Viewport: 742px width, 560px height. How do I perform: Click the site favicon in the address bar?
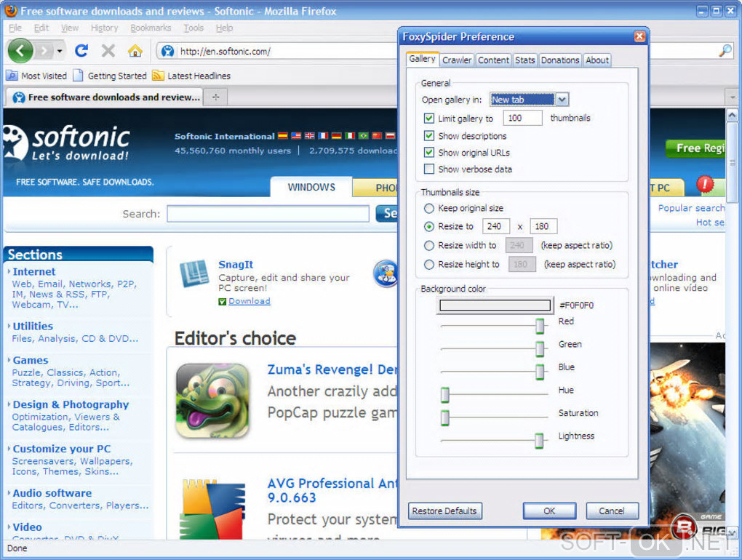pyautogui.click(x=167, y=51)
